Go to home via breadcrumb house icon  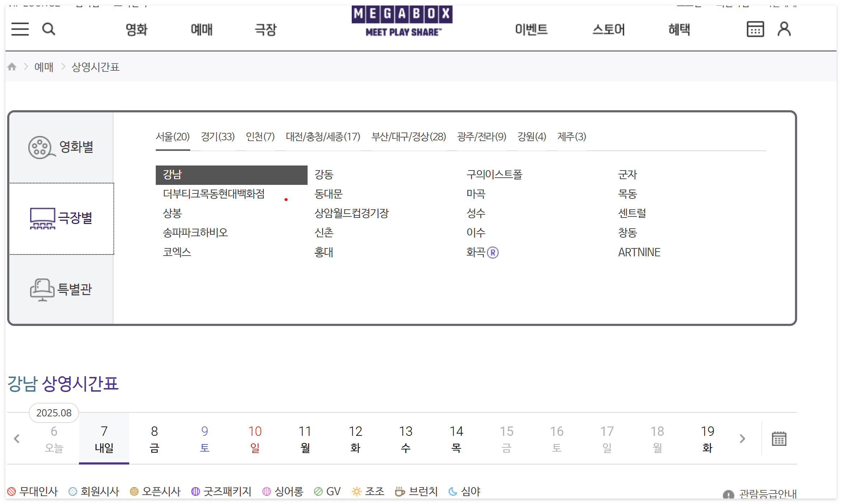point(12,67)
